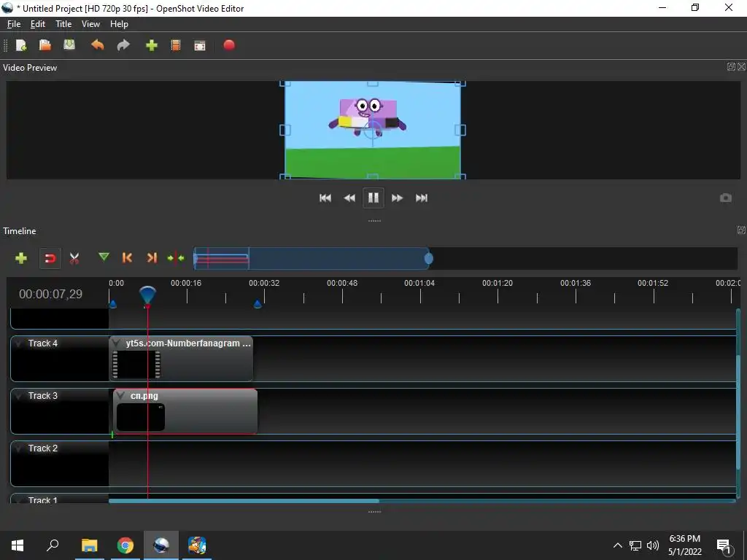Screen dimensions: 747x560
Task: Click the Fullscreen toolbar icon
Action: click(x=200, y=45)
